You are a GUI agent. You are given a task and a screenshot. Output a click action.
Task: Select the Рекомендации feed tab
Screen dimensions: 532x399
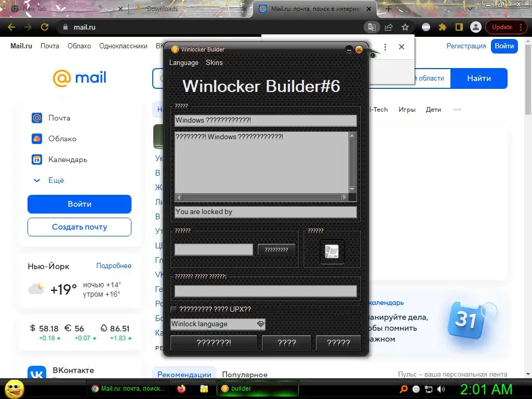[184, 374]
